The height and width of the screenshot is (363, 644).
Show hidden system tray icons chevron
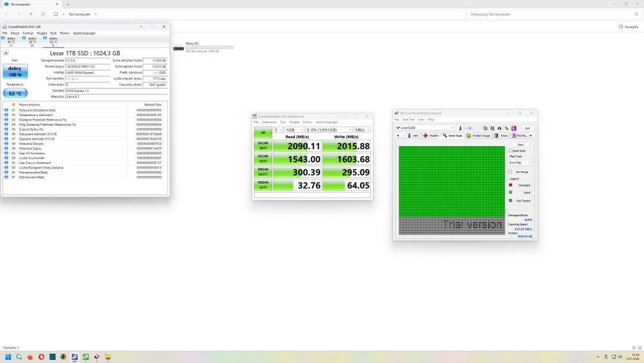(x=598, y=357)
